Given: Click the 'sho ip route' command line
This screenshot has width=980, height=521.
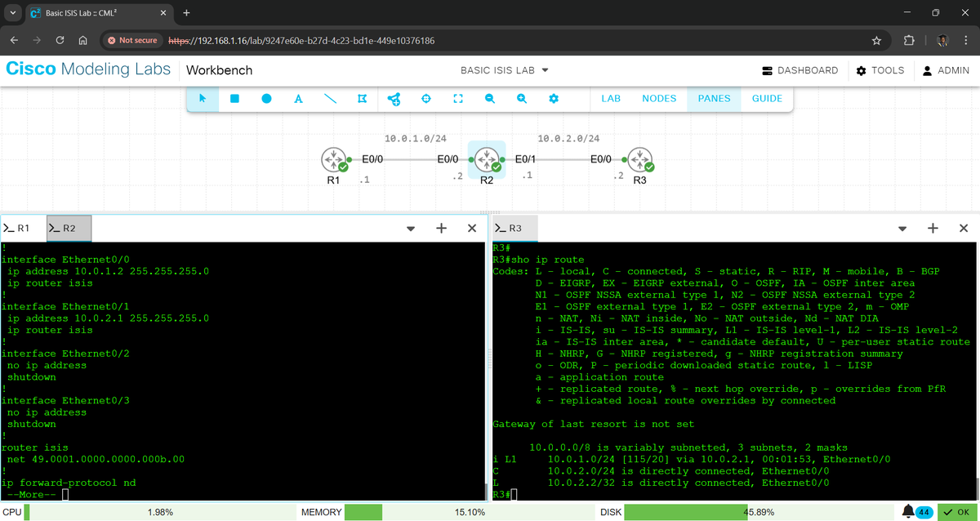Looking at the screenshot, I should click(539, 260).
